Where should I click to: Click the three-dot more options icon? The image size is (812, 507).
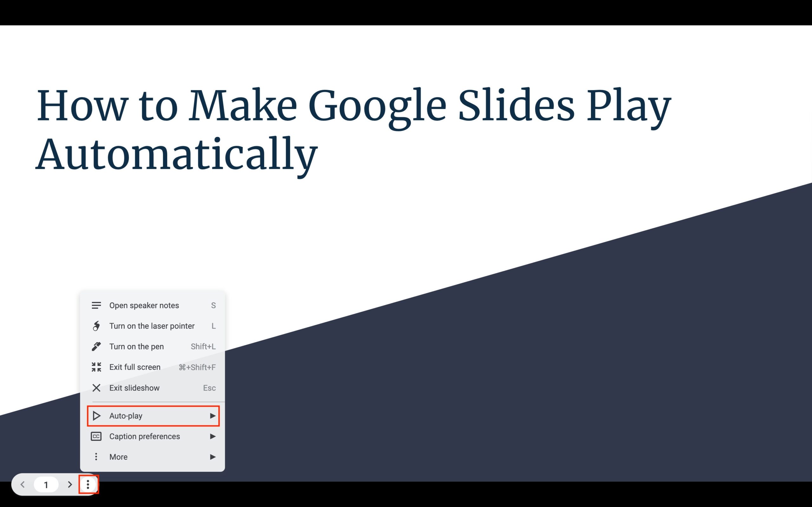click(88, 485)
